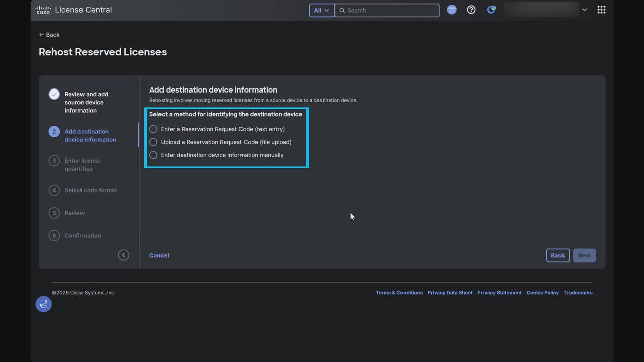Click the Search input field
The height and width of the screenshot is (362, 644).
390,10
